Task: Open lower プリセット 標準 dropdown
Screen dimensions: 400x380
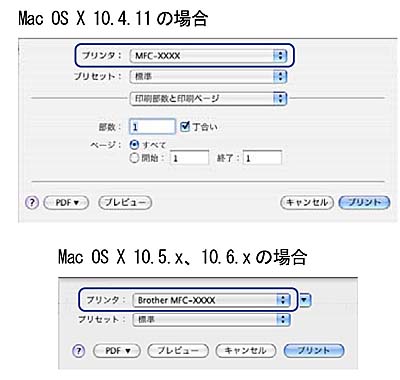Action: 211,319
